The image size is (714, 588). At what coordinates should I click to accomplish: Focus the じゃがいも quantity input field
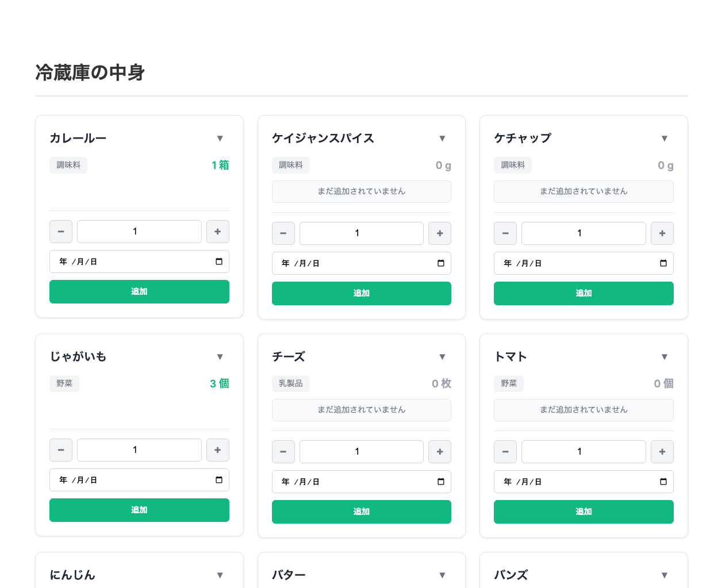click(x=139, y=450)
